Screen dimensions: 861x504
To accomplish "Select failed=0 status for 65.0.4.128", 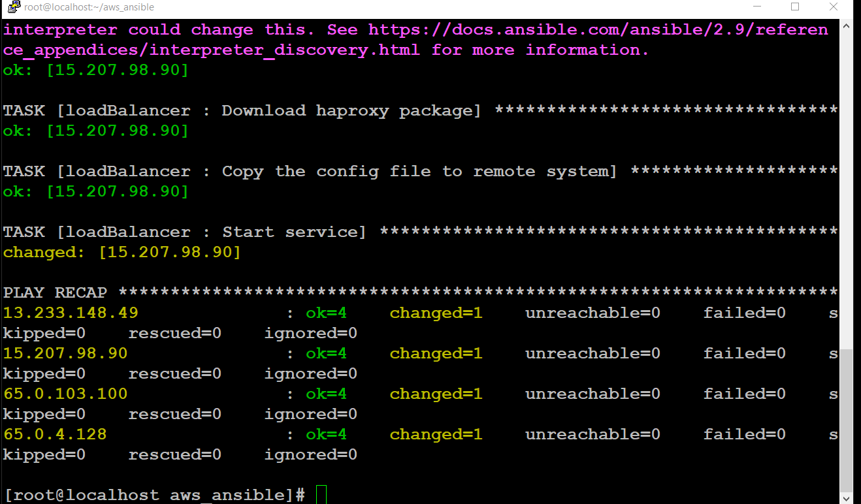I will pyautogui.click(x=744, y=434).
